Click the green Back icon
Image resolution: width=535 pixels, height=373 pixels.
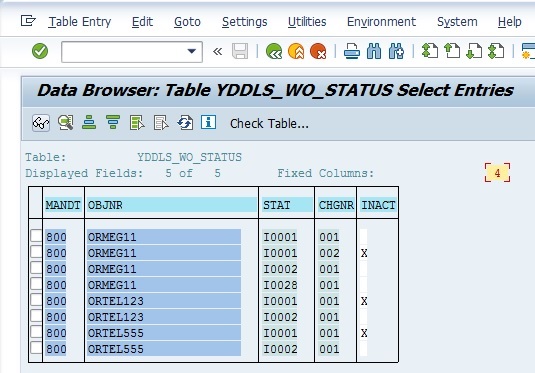[274, 52]
